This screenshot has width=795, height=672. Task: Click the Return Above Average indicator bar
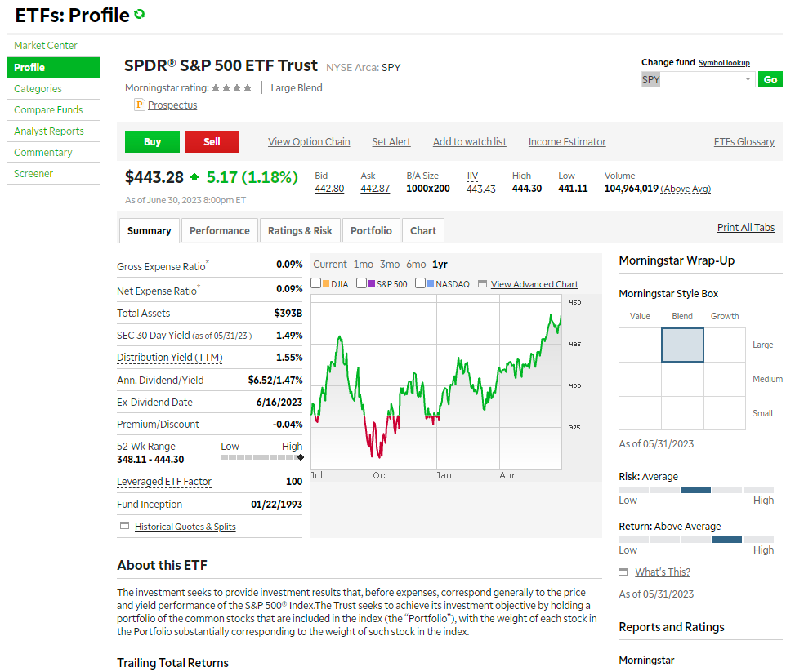point(696,540)
